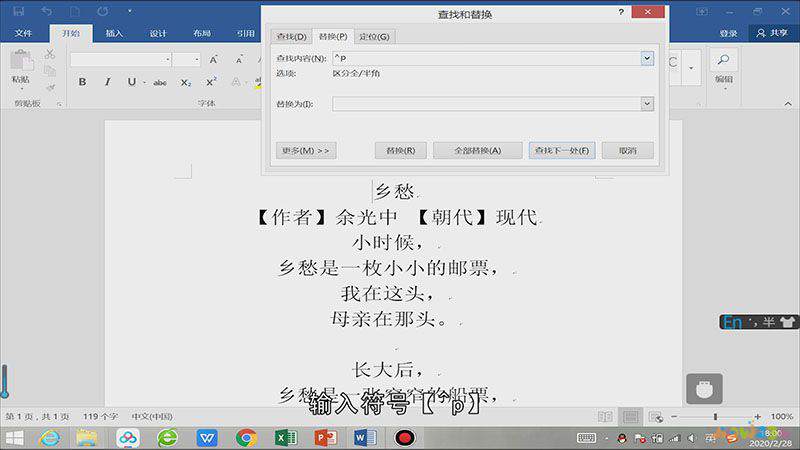The width and height of the screenshot is (800, 450).
Task: Click 登录 to sign in
Action: (x=728, y=33)
